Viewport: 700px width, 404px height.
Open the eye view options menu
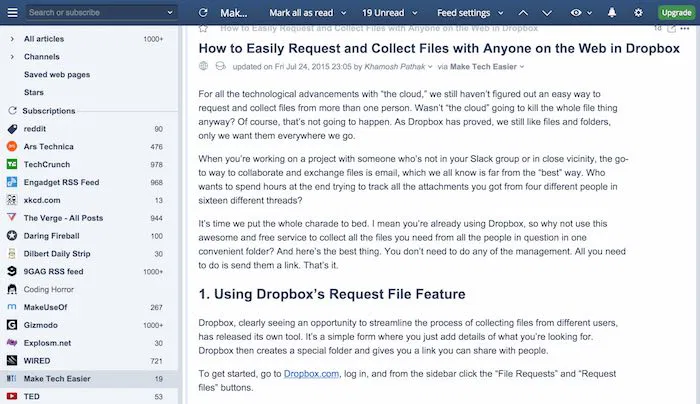(578, 12)
